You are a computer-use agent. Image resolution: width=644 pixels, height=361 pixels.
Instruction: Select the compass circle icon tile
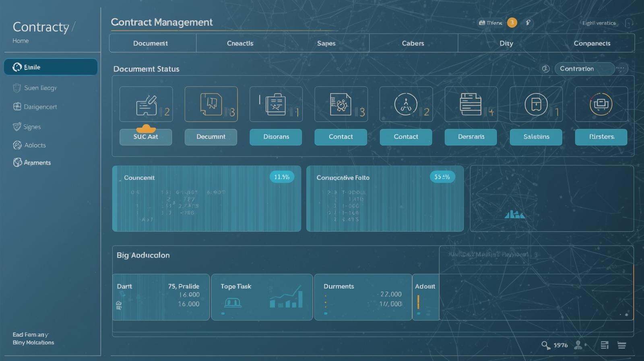(406, 104)
